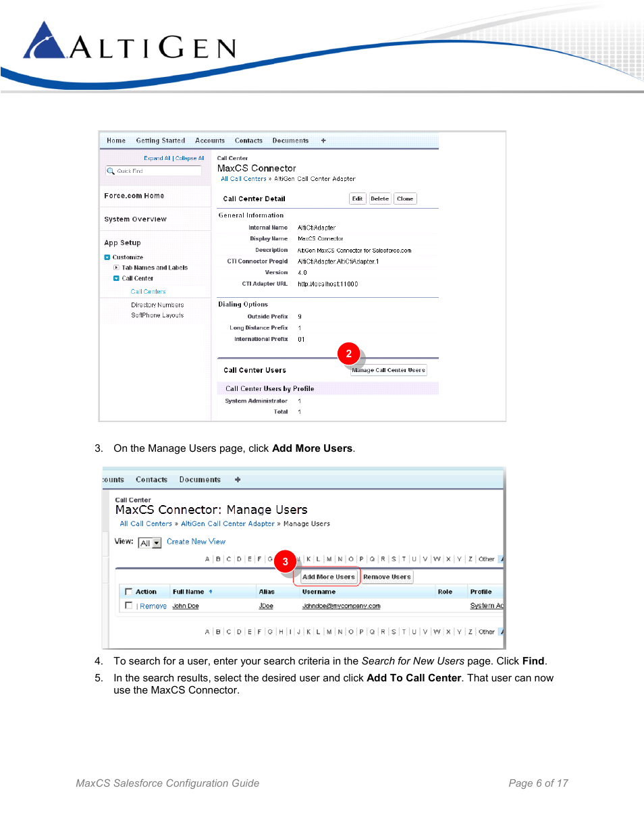Click the Add More Users button

coord(329,577)
